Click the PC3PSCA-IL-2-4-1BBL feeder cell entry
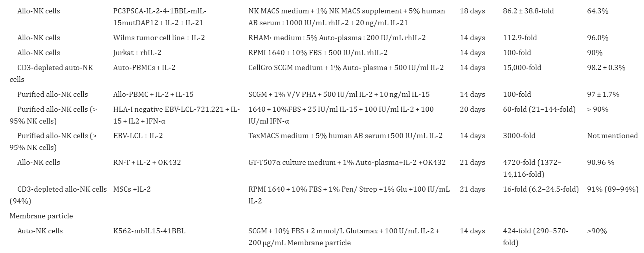The image size is (644, 253). click(160, 17)
